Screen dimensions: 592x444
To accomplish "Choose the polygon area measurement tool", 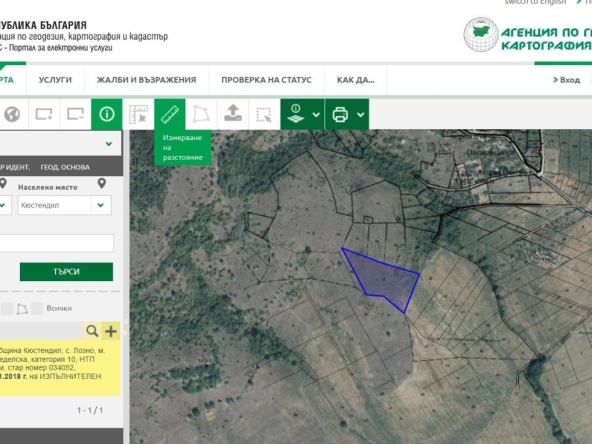I will pos(201,114).
